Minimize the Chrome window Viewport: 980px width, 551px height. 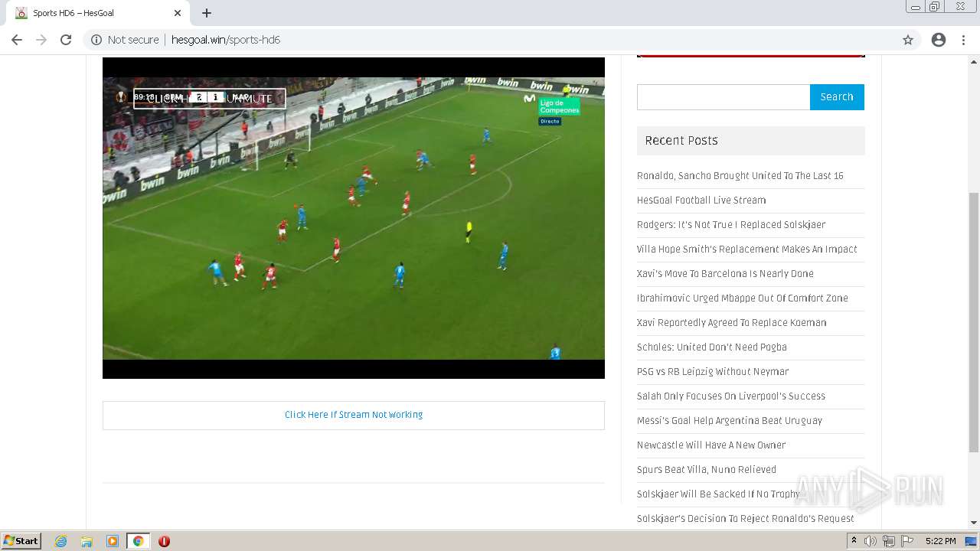click(x=916, y=6)
